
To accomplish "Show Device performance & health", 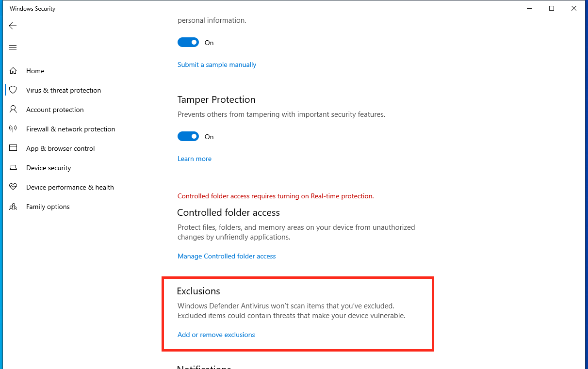I will (70, 187).
